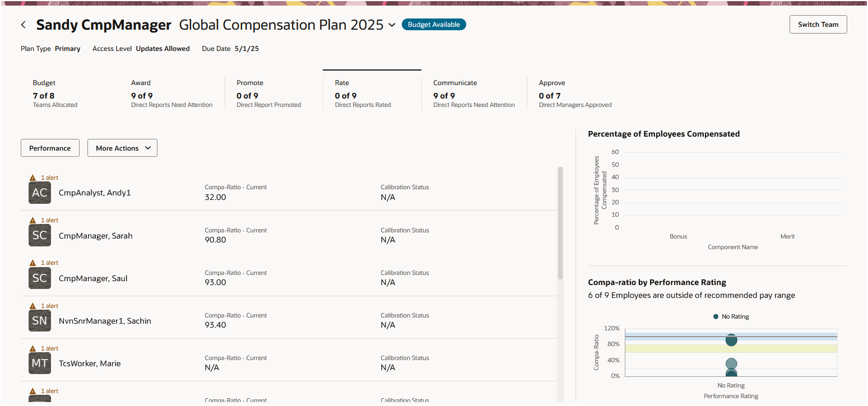Click the MT avatar for Marie TcsWorker
The height and width of the screenshot is (406, 868).
tap(40, 363)
